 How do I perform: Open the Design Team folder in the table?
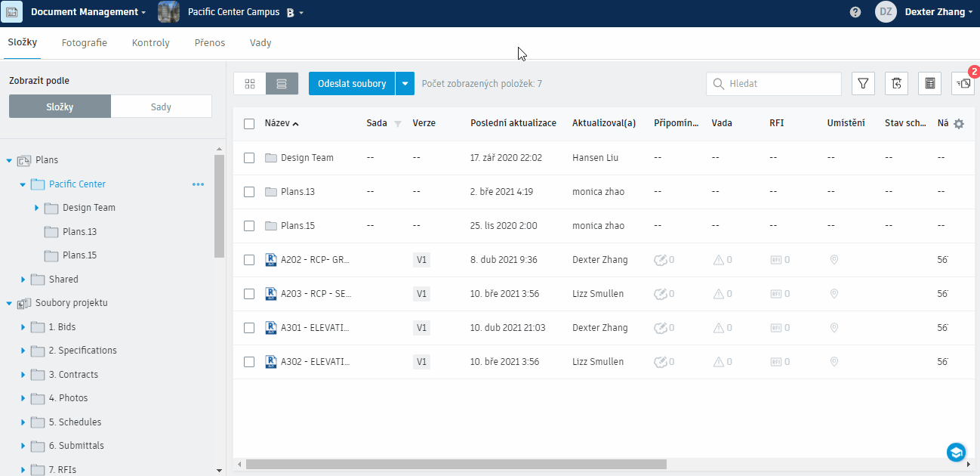coord(307,158)
